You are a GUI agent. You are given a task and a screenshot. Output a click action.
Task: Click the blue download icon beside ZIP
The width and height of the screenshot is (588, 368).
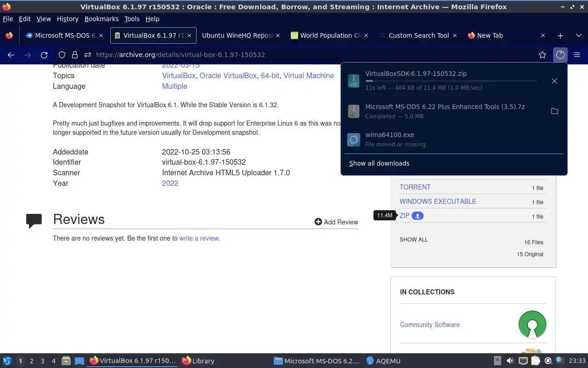coord(417,216)
